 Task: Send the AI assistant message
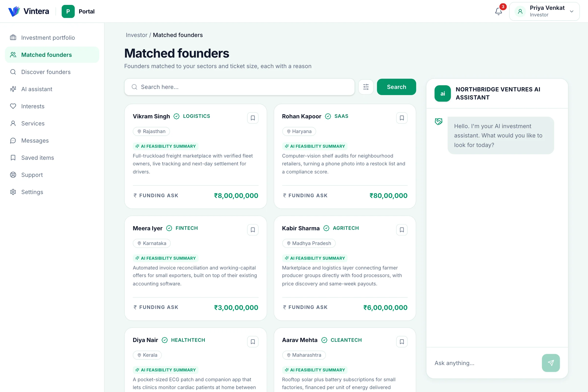[551, 363]
